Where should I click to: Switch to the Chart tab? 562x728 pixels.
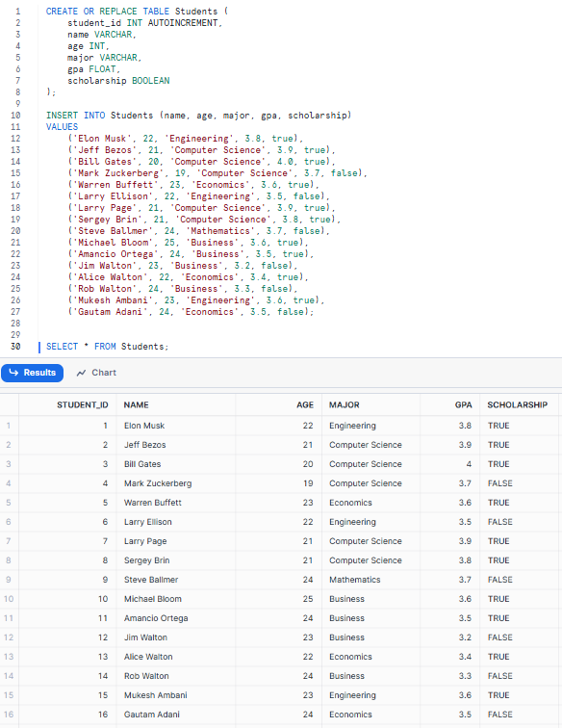pyautogui.click(x=96, y=373)
